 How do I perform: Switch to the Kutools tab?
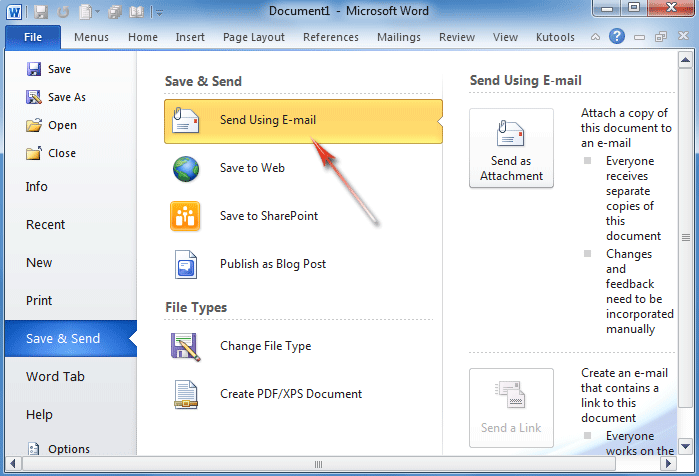(555, 37)
